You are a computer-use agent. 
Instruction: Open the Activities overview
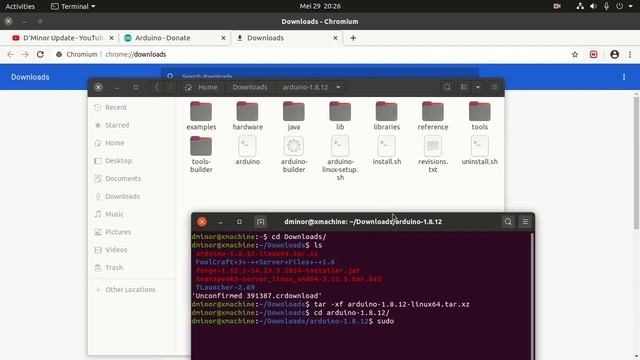[20, 6]
